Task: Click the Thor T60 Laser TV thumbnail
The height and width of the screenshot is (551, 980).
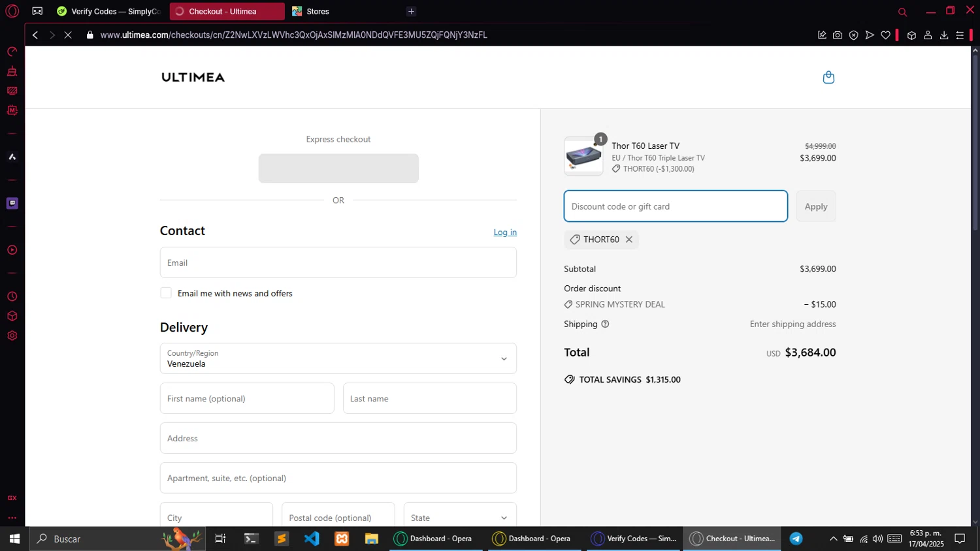Action: (583, 157)
